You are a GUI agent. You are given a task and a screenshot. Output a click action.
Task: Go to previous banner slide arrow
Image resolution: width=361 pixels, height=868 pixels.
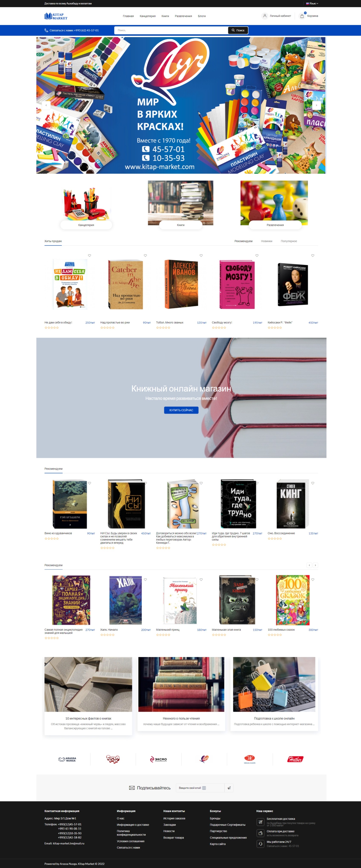pos(46,105)
